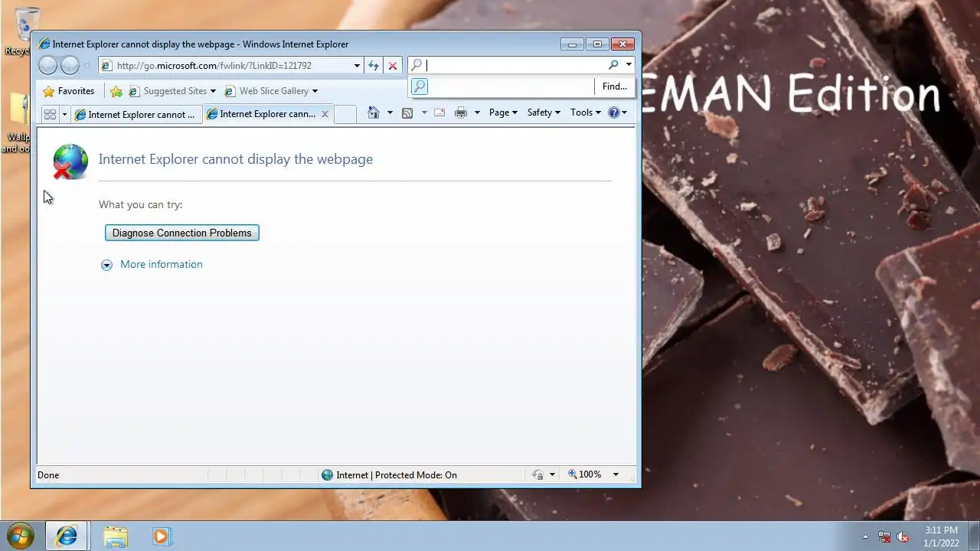Click the search magnifier go button
This screenshot has height=551, width=980.
(x=613, y=65)
